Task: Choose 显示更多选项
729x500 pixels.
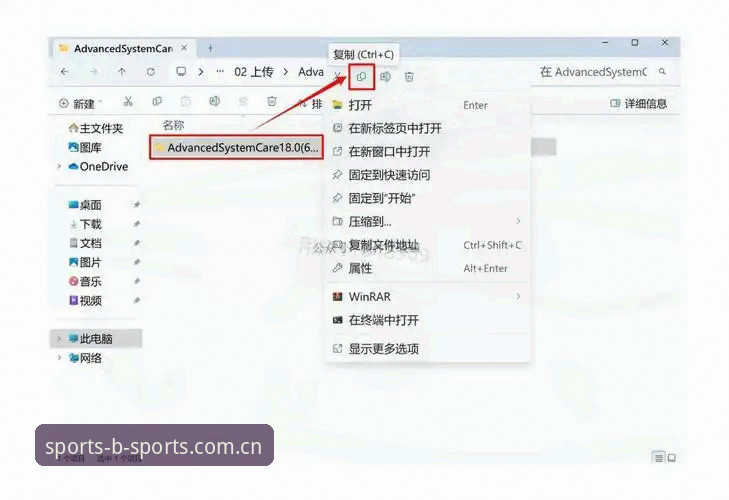Action: click(x=428, y=348)
